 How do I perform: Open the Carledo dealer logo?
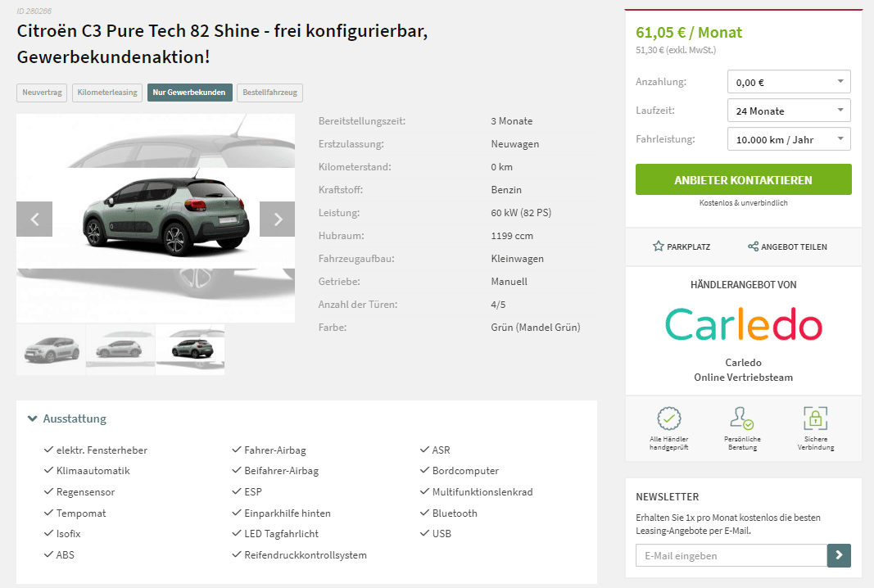coord(744,324)
